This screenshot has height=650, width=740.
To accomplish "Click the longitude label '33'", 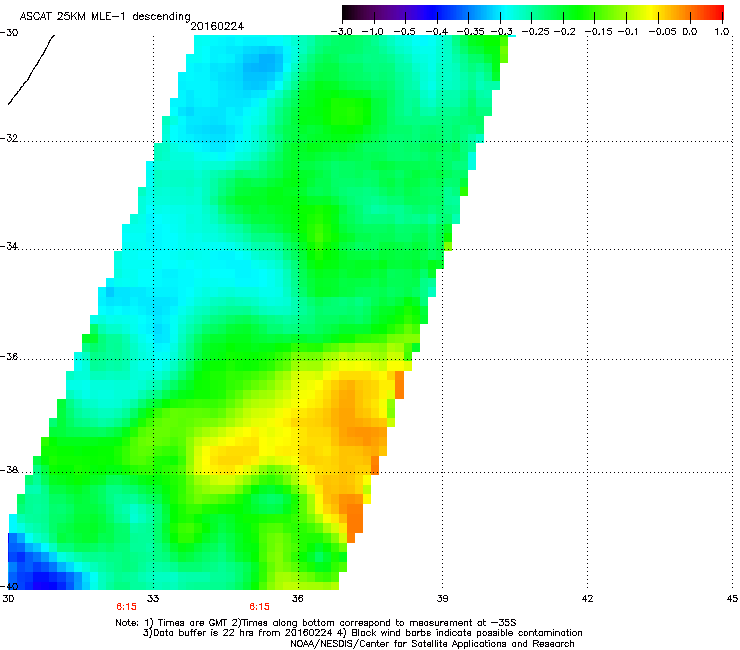I will [x=153, y=599].
